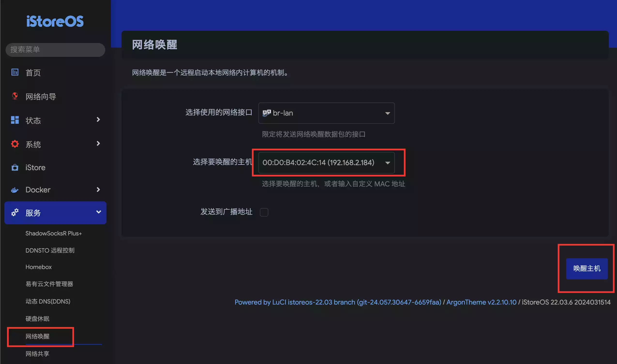Image resolution: width=617 pixels, height=364 pixels.
Task: Click the services (服务) gears icon
Action: [15, 212]
